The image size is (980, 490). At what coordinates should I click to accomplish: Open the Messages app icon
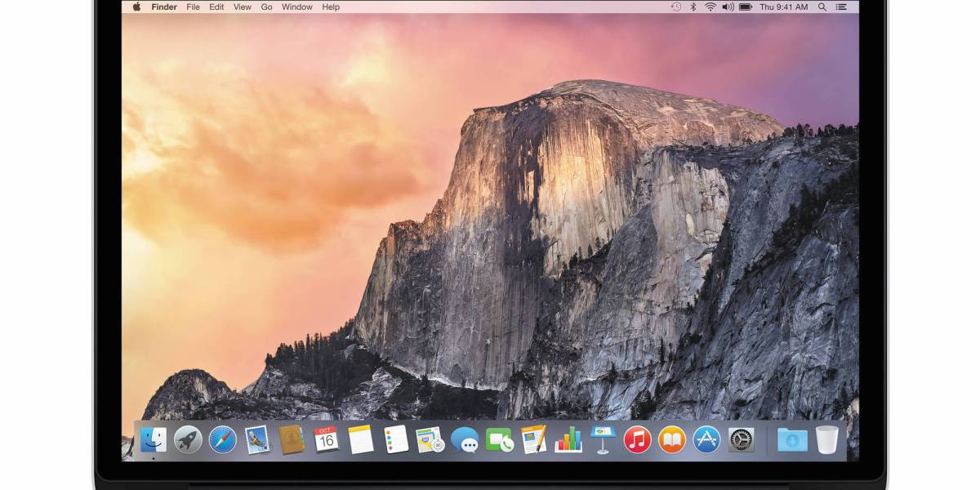465,439
